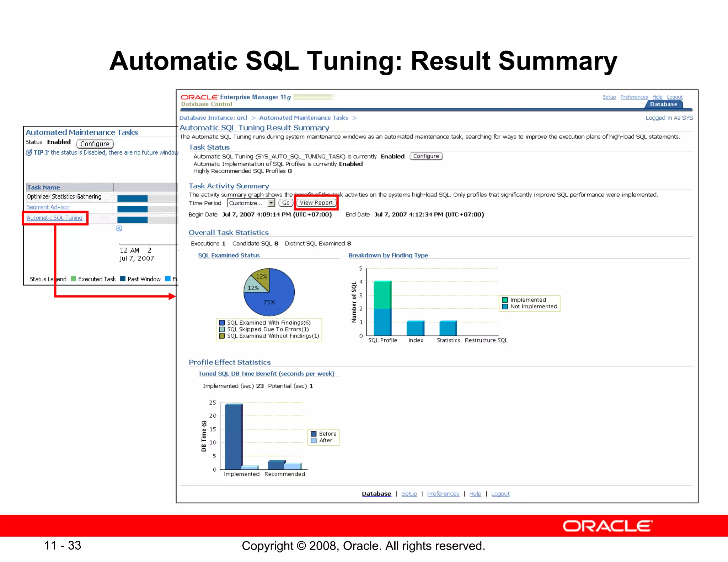Click the Optimizer Statistics Gathering timeline bar
728x562 pixels.
click(x=132, y=198)
